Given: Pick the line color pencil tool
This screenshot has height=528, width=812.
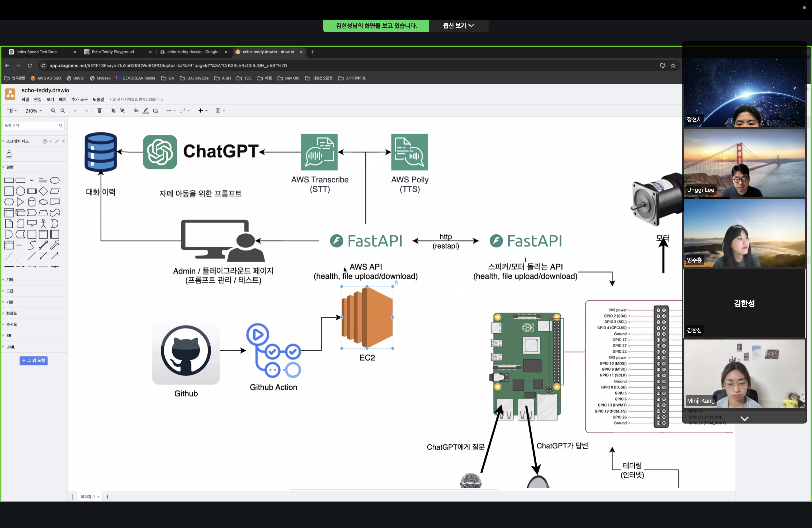Looking at the screenshot, I should pyautogui.click(x=146, y=110).
